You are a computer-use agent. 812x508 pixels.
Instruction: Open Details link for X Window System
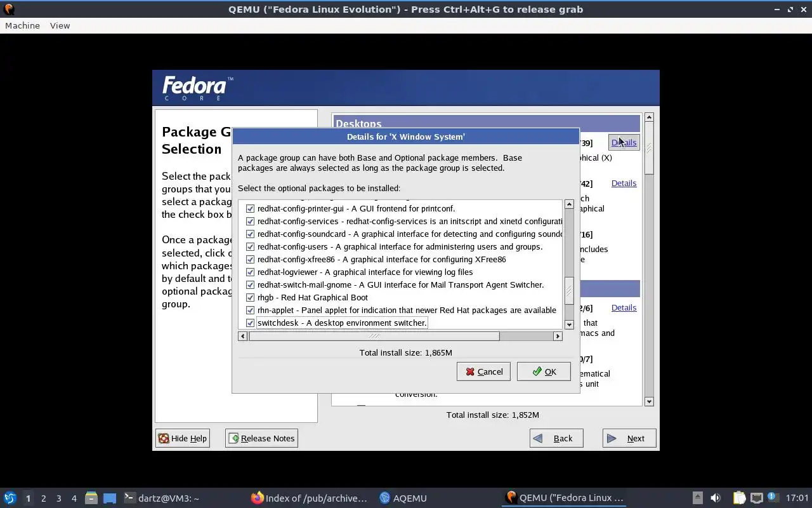[624, 142]
